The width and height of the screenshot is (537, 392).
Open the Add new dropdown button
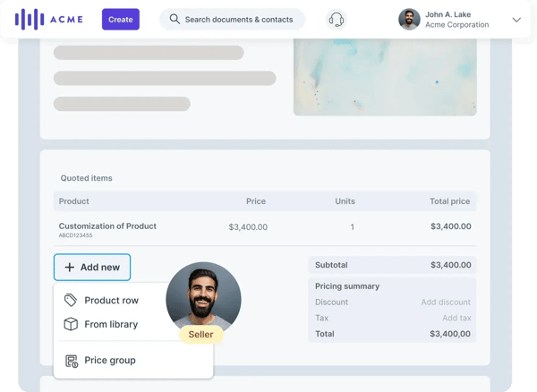click(x=92, y=268)
